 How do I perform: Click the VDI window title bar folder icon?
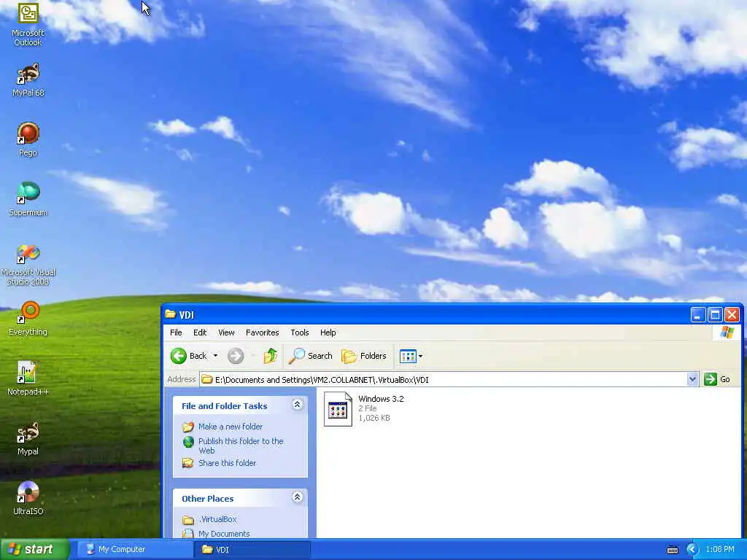click(x=170, y=314)
